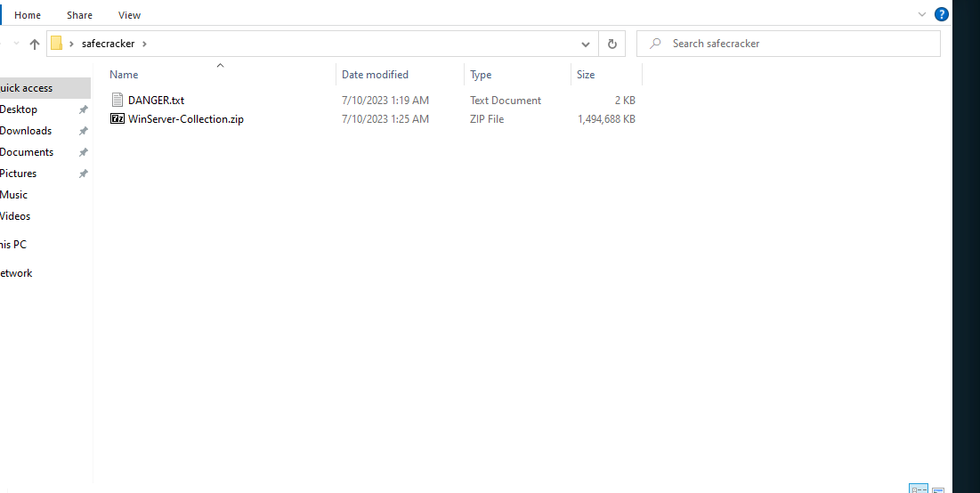Open Downloads in the sidebar
This screenshot has width=980, height=493.
click(x=26, y=131)
